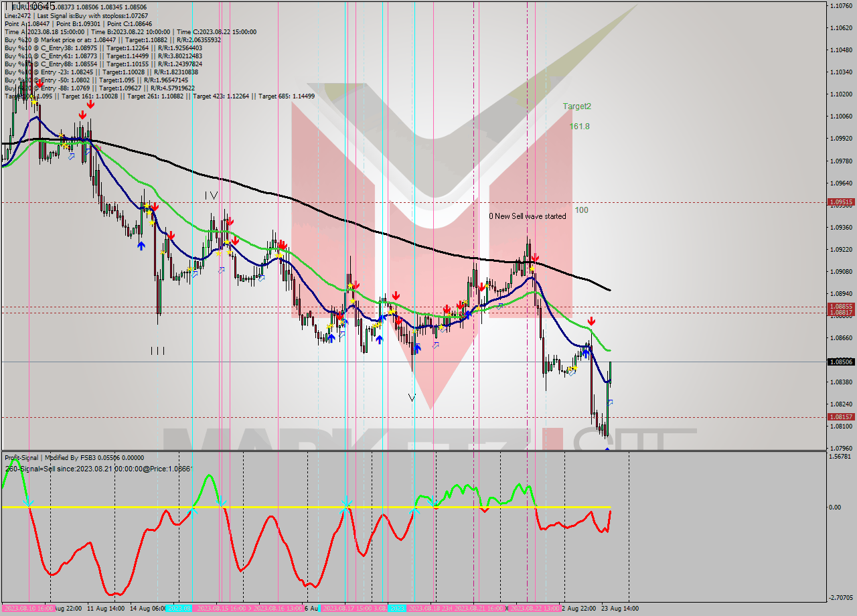Select the blue buy arrow below the 11 Aug lows
Viewport: 857px width, 616px height.
[141, 246]
